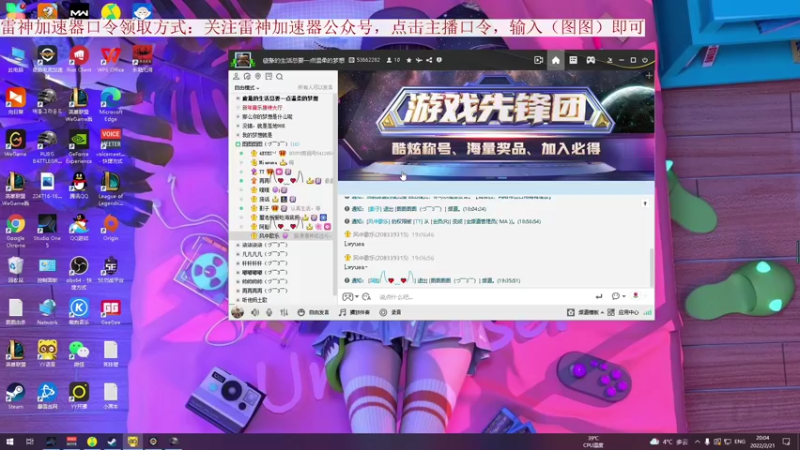This screenshot has height=450, width=800.
Task: Click the free speech button
Action: pyautogui.click(x=313, y=312)
